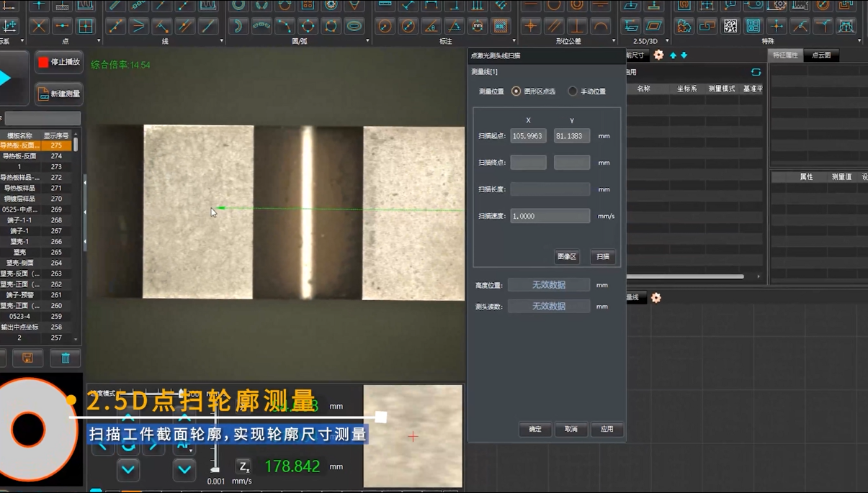The height and width of the screenshot is (493, 868).
Task: Select the parallelism tolerance icon
Action: pyautogui.click(x=554, y=27)
